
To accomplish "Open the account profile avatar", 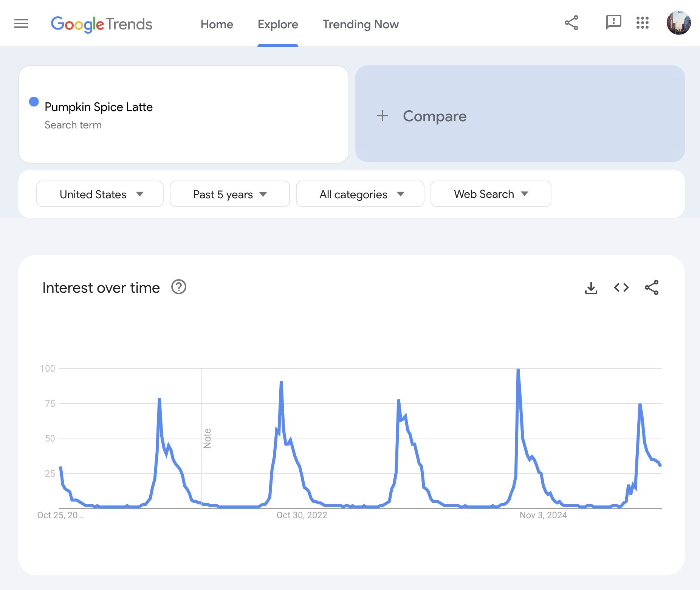I will click(x=678, y=23).
